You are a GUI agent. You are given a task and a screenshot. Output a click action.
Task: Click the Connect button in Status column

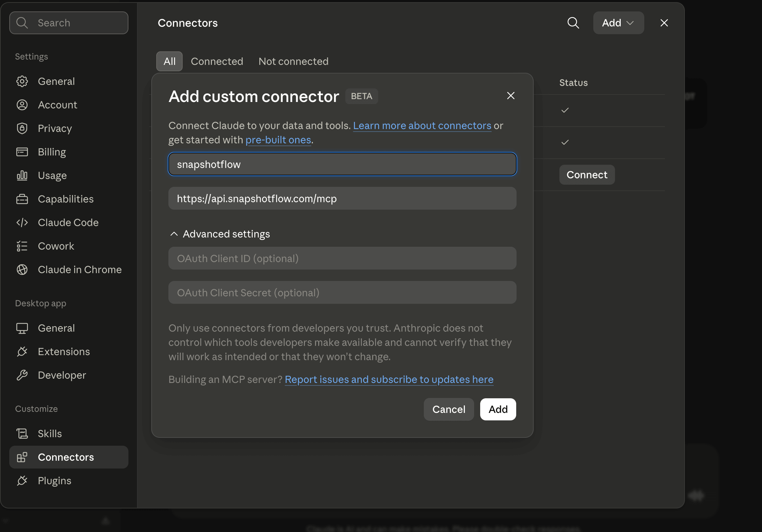pyautogui.click(x=587, y=175)
